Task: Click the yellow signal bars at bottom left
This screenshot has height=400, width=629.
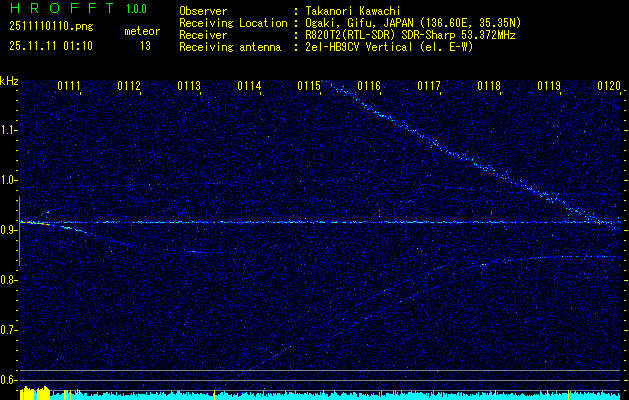Action: pyautogui.click(x=35, y=394)
